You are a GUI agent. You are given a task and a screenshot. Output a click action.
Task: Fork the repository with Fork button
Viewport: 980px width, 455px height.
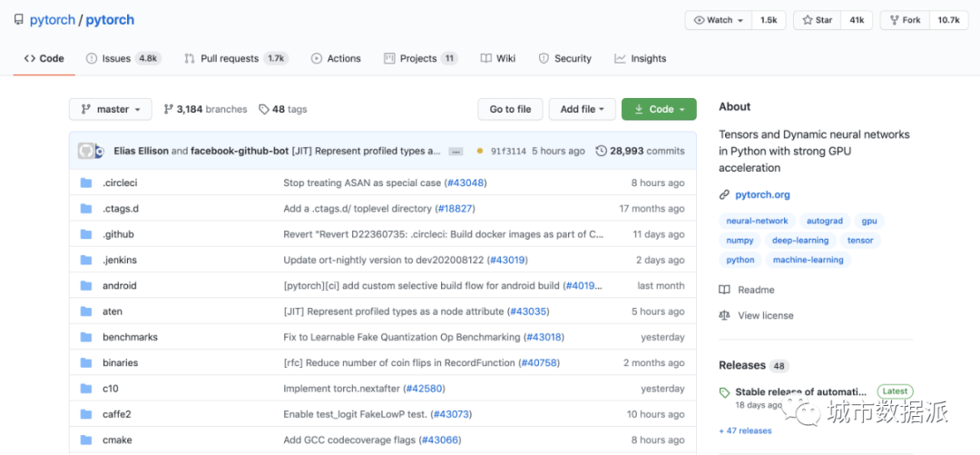pyautogui.click(x=903, y=20)
